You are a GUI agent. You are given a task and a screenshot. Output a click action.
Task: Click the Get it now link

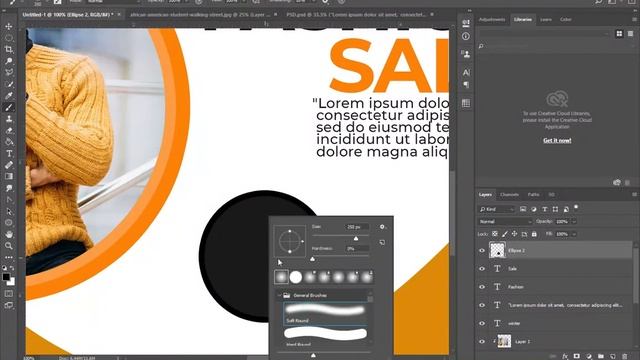(x=557, y=140)
